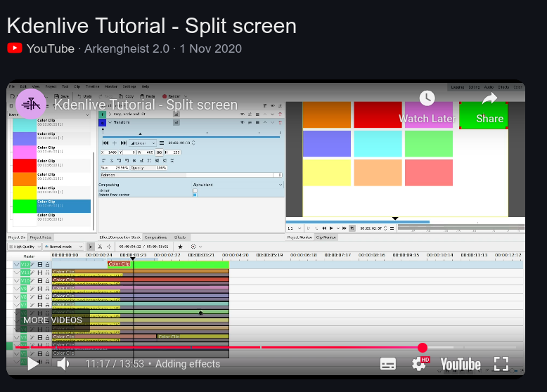Open the Arkengheist channel avatar
Viewport: 547px width, 392px height.
[31, 104]
